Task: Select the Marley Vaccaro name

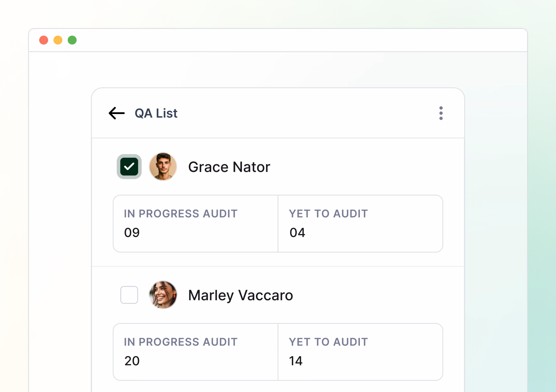Action: (241, 295)
